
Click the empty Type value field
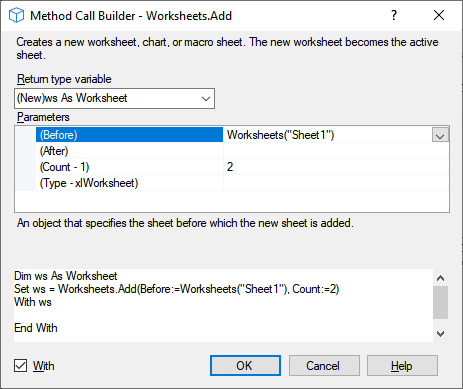pyautogui.click(x=336, y=183)
